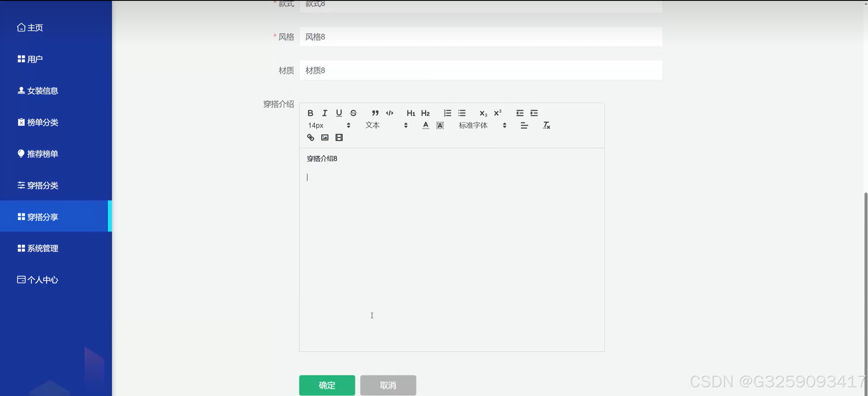Focus the 风格 input field
868x396 pixels.
(481, 36)
